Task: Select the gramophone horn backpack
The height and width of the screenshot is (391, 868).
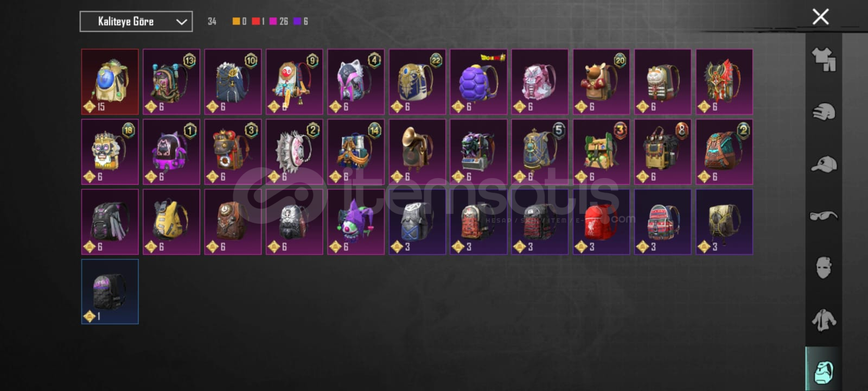Action: (417, 152)
